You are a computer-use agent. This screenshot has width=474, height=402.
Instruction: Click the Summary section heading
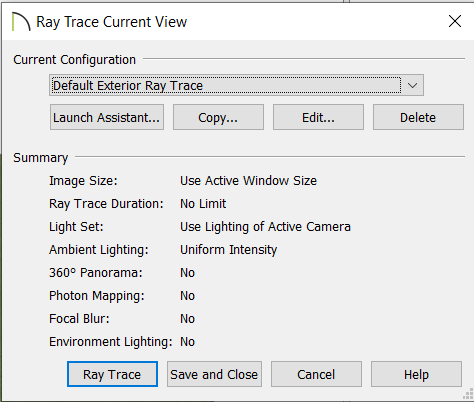pyautogui.click(x=41, y=158)
